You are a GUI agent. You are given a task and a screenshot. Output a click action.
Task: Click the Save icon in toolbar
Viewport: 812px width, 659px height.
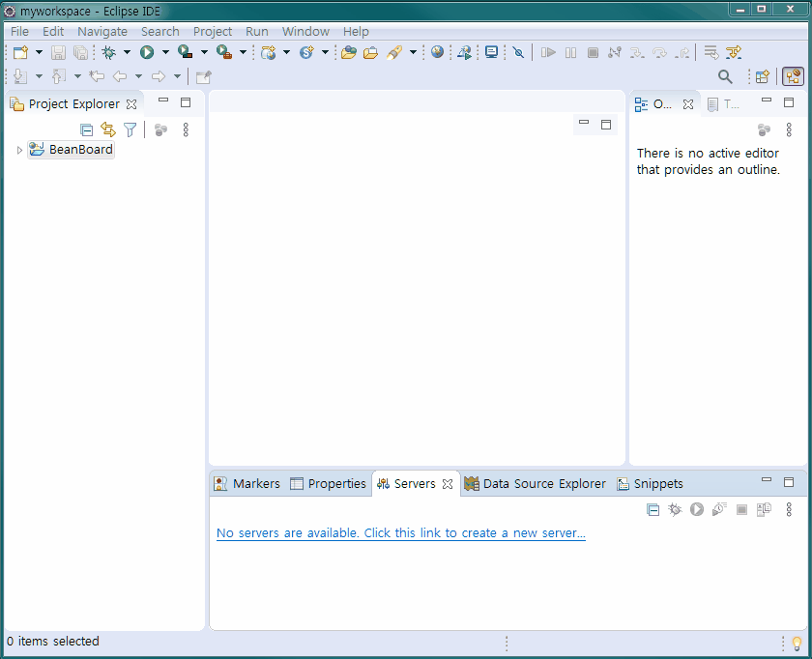point(58,52)
